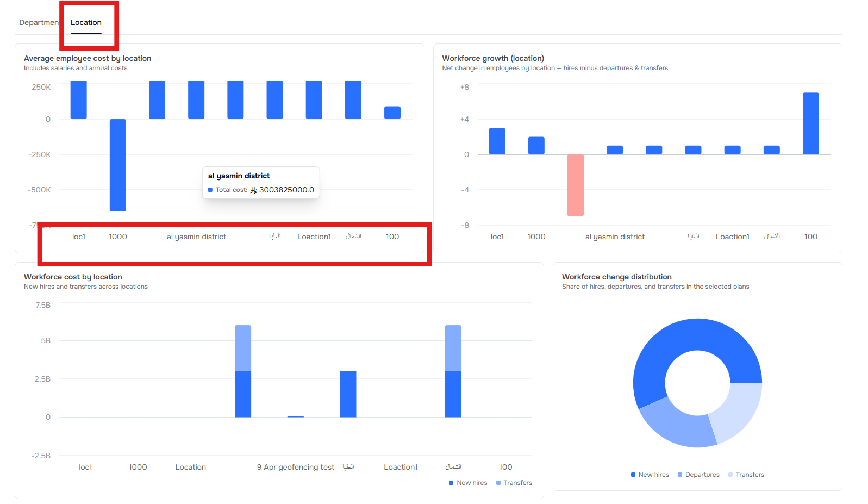Click the Loaction1 axis label in Workforce growth
This screenshot has height=504, width=868.
click(732, 237)
